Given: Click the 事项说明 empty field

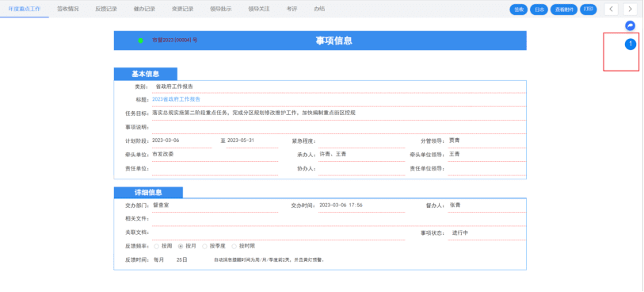Looking at the screenshot, I should click(x=338, y=127).
